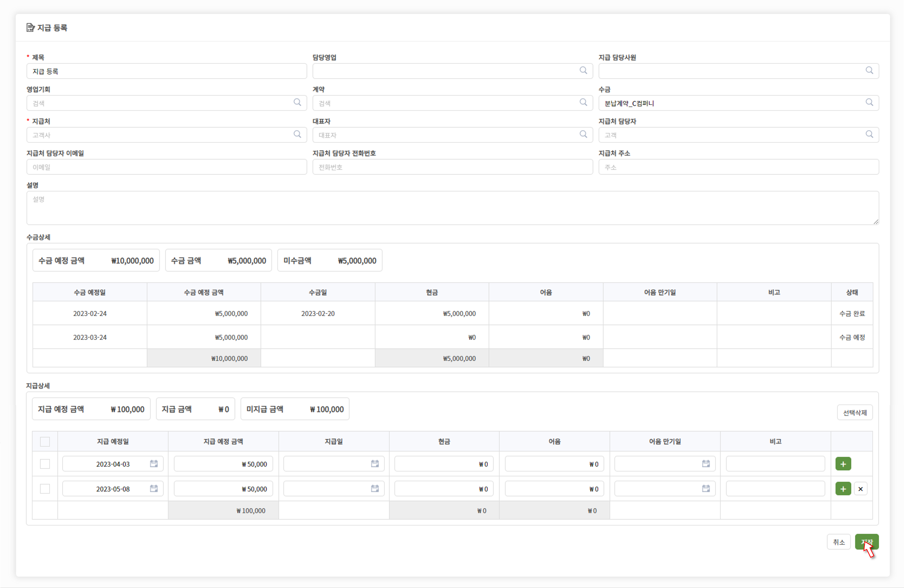Click 비고 field in 2023-04-03 row
The height and width of the screenshot is (588, 904).
pyautogui.click(x=776, y=464)
